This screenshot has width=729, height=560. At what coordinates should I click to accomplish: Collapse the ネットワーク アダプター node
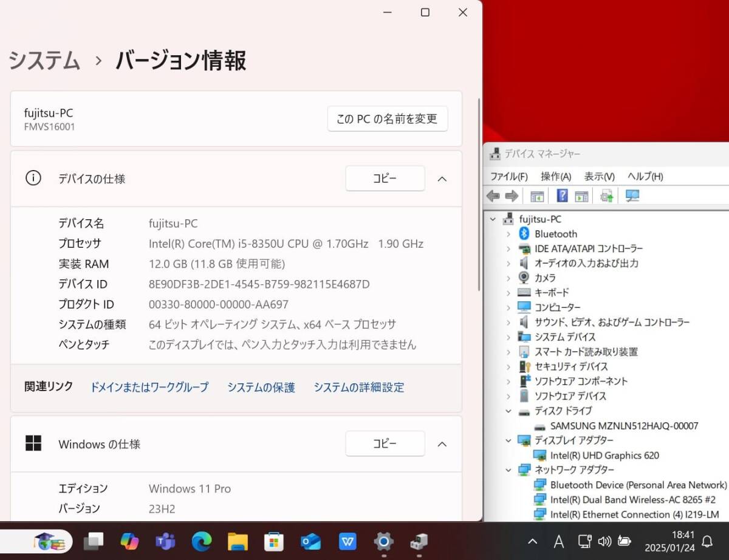(x=508, y=470)
